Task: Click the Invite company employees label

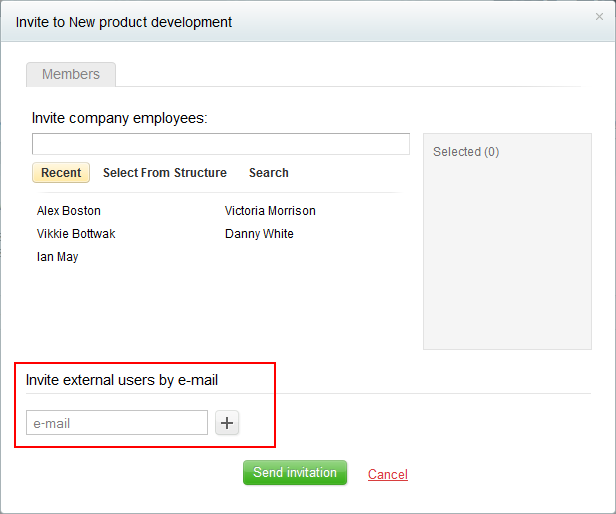Action: (x=119, y=118)
